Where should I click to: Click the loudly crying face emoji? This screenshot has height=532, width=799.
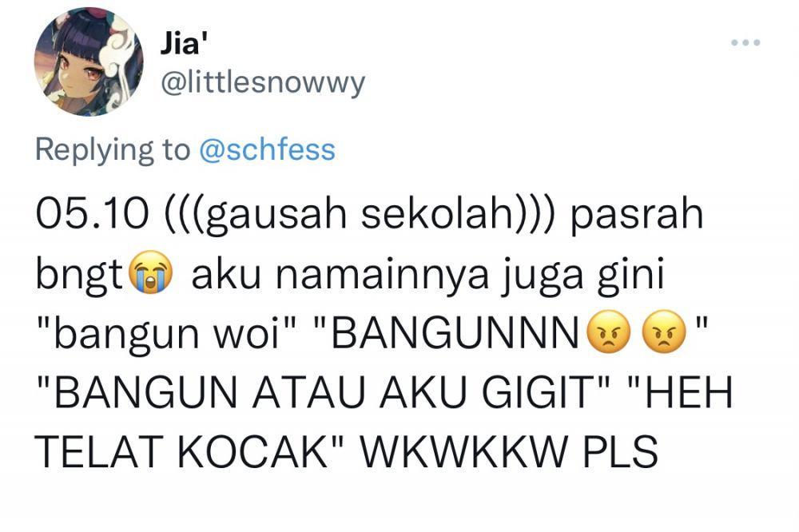150,272
